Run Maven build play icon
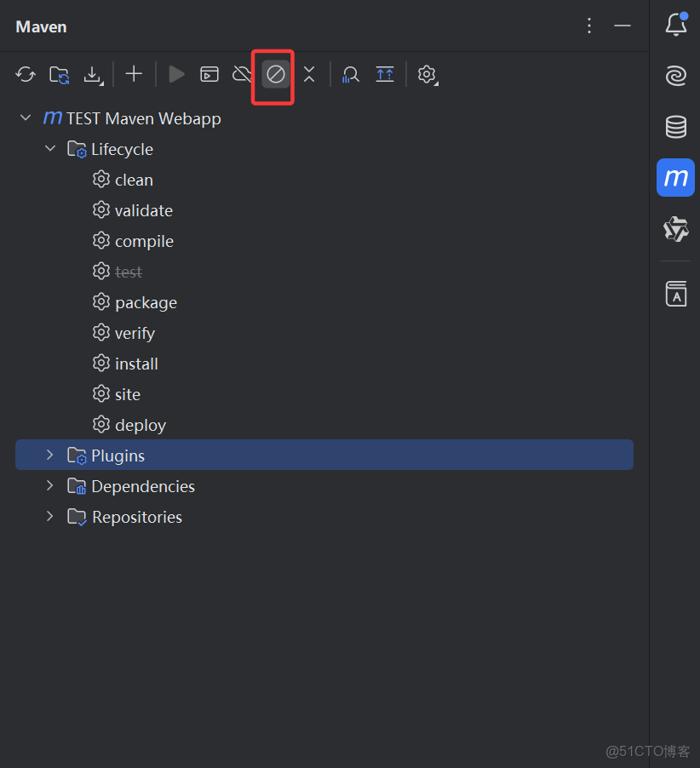700x768 pixels. click(x=176, y=74)
